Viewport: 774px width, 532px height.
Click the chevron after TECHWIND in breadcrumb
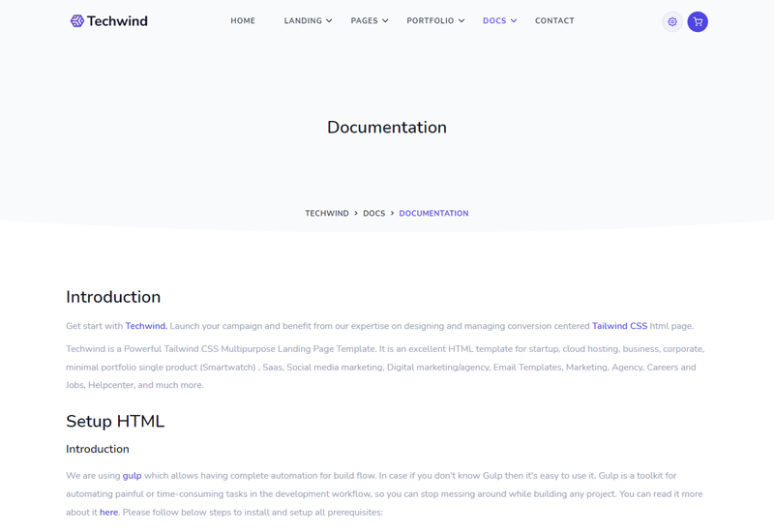coord(355,213)
